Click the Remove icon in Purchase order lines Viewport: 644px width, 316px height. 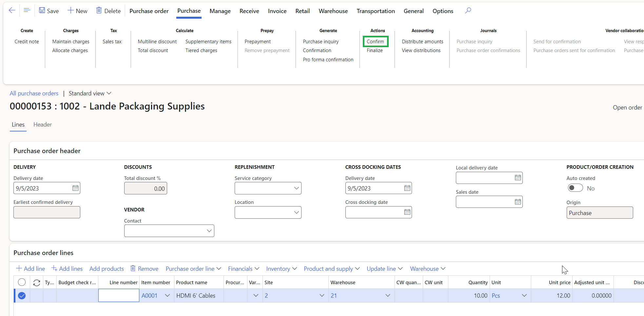133,268
